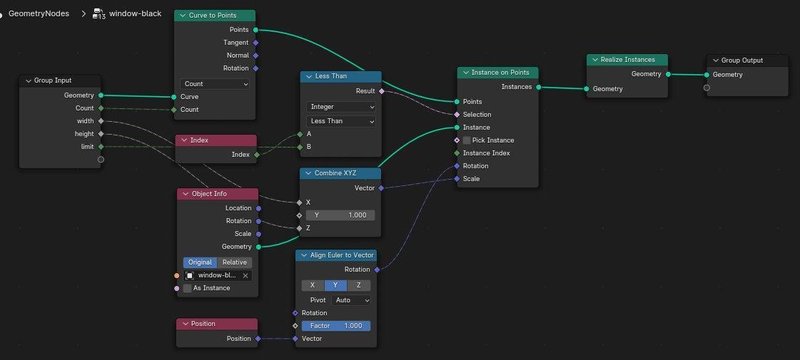Click the Factor slider in Align Euler

pyautogui.click(x=336, y=326)
